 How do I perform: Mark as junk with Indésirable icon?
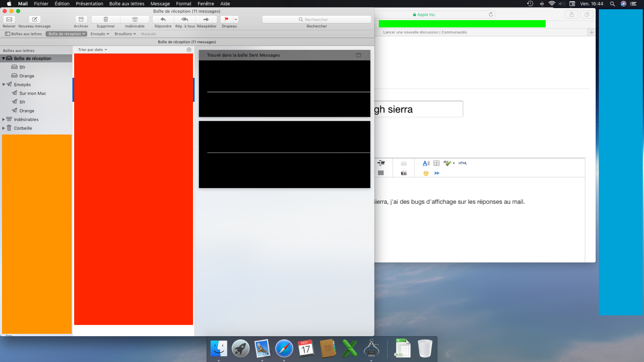pos(135,19)
